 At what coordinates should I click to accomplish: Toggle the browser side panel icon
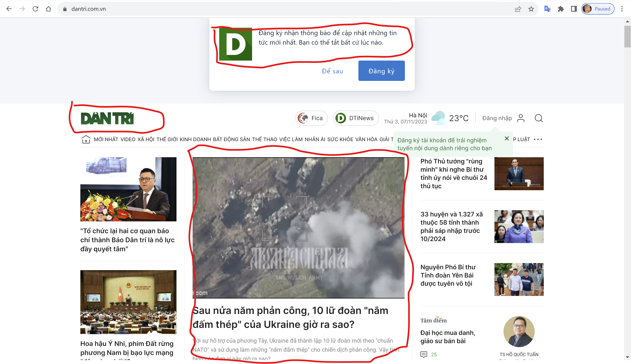click(x=574, y=9)
